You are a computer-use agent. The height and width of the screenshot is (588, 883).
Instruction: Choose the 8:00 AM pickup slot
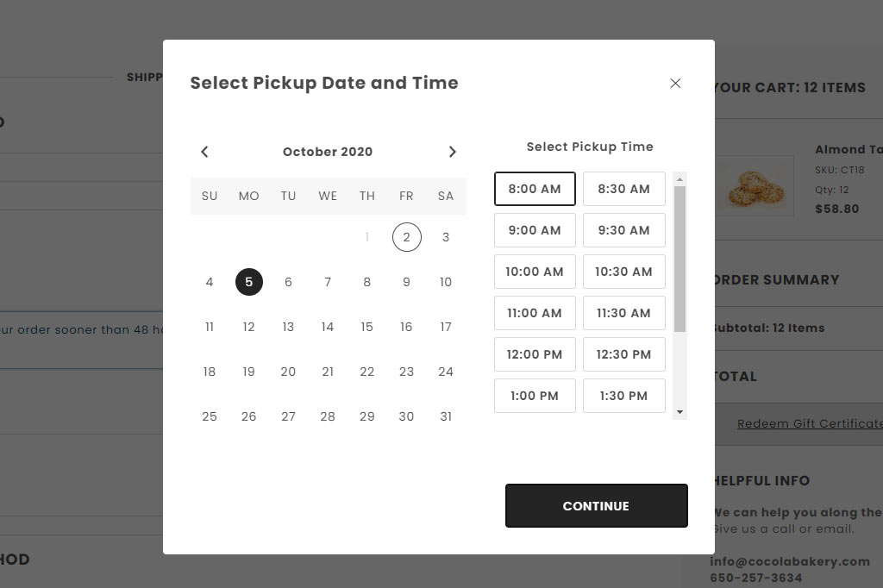[535, 188]
